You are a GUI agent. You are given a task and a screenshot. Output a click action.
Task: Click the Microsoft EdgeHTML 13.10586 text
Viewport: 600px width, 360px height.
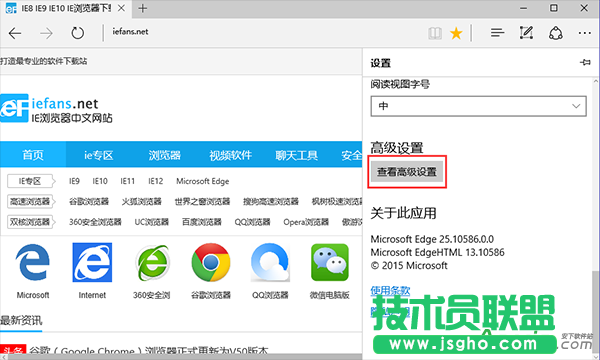click(x=437, y=252)
